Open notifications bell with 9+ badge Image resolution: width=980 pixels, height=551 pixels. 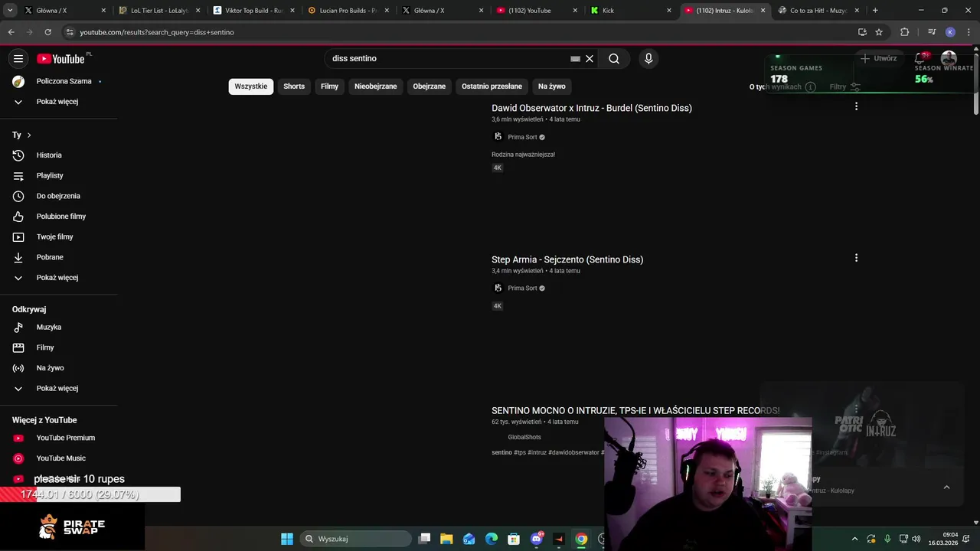coord(920,58)
